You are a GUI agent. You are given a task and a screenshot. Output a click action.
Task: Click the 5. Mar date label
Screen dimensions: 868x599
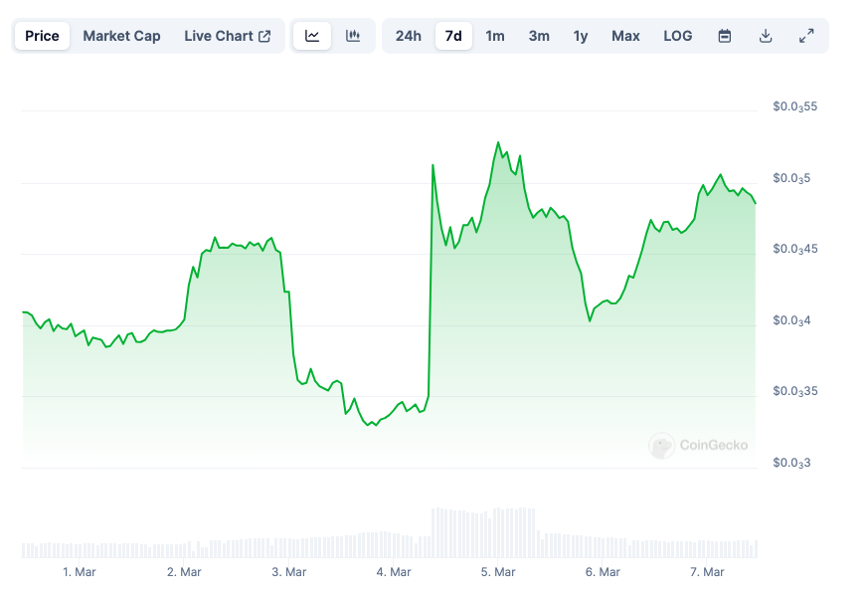tap(498, 572)
